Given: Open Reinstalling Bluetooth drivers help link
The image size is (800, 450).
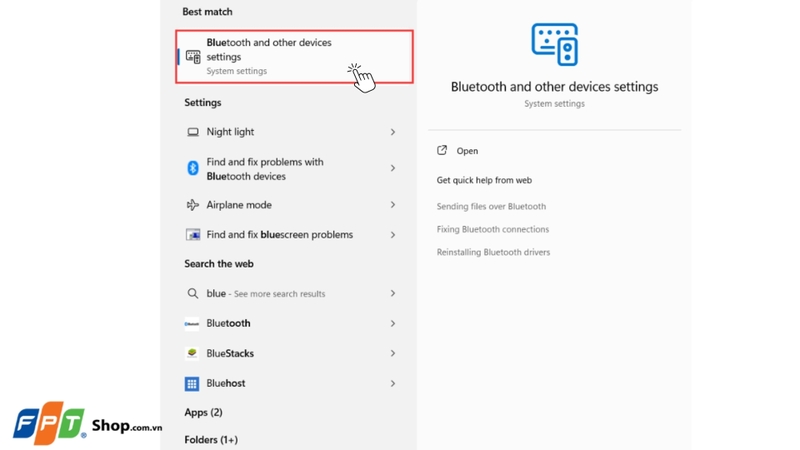Looking at the screenshot, I should click(x=493, y=252).
